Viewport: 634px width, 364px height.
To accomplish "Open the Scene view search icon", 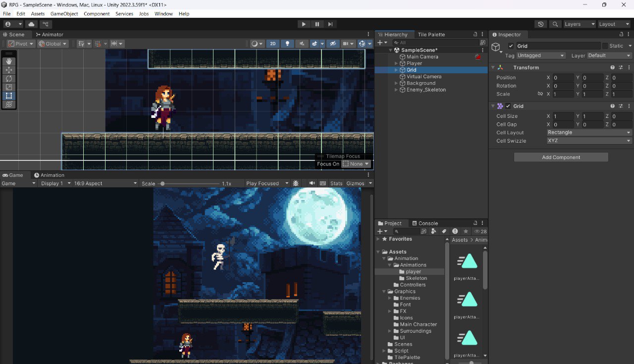I will [x=555, y=24].
